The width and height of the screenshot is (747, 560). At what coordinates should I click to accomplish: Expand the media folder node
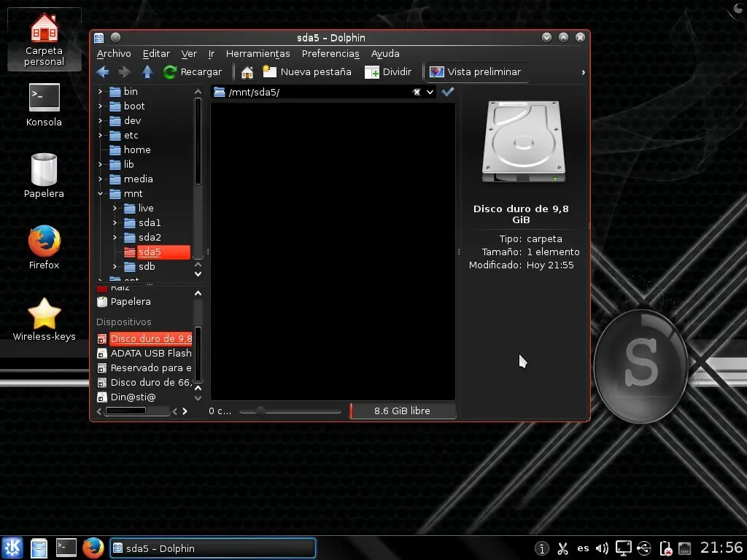pyautogui.click(x=100, y=179)
